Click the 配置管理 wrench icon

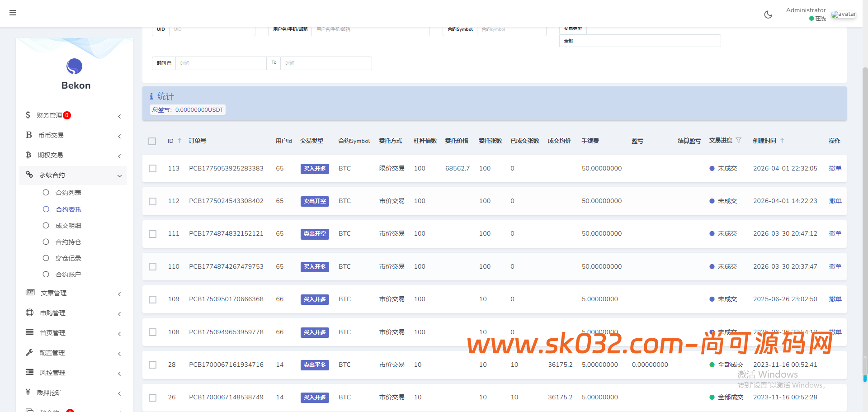(29, 352)
